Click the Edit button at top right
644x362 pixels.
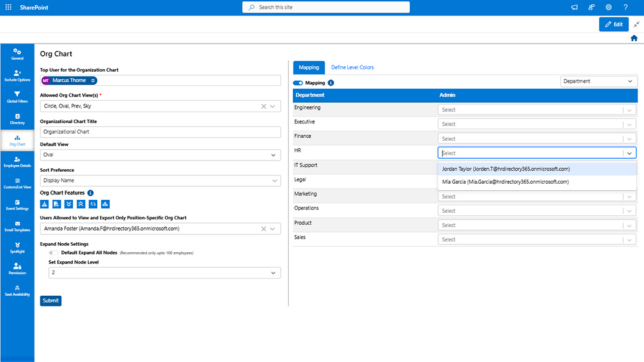coord(614,24)
